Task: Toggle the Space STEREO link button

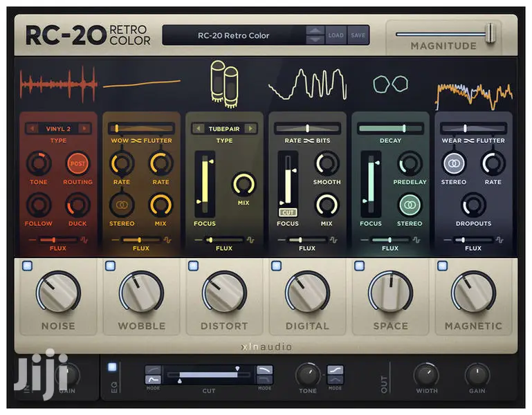Action: (410, 205)
